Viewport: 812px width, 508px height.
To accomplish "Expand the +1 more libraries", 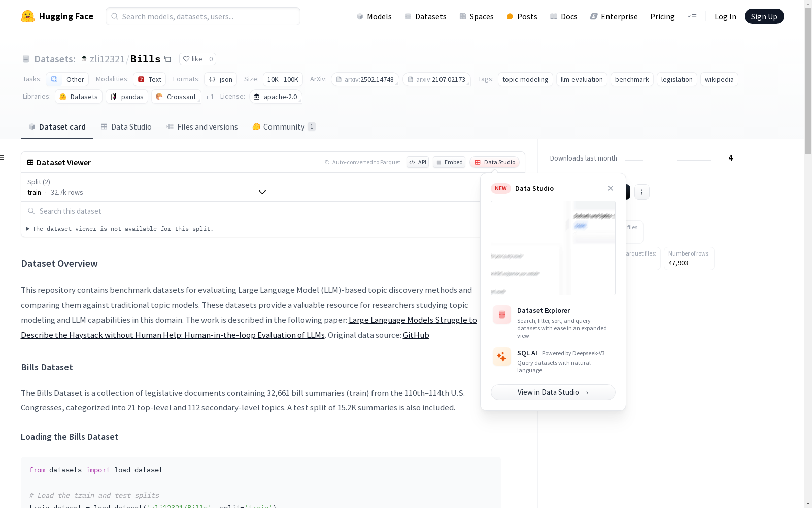I will 210,97.
